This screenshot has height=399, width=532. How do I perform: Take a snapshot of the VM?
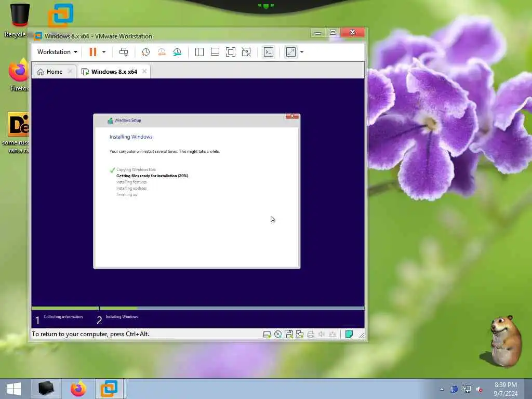[145, 52]
